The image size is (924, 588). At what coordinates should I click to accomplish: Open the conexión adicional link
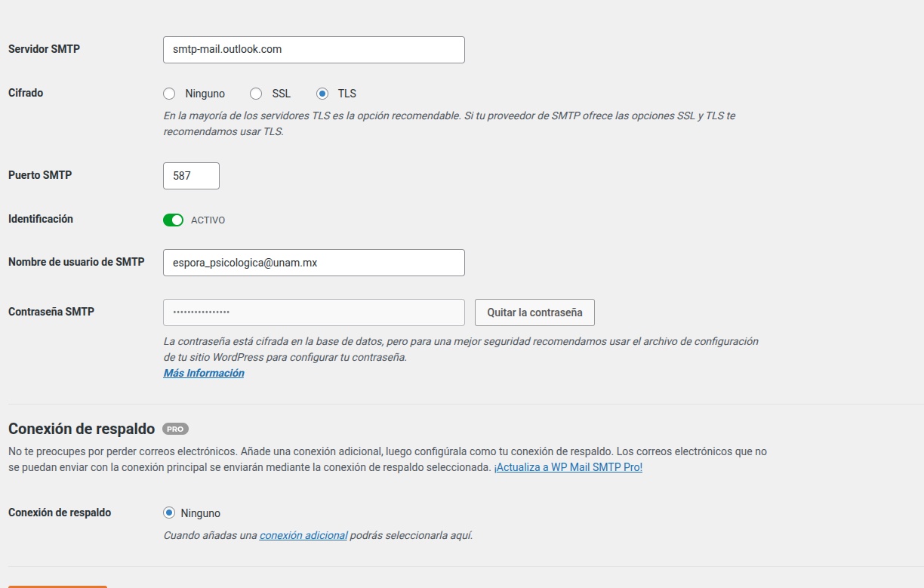[303, 535]
